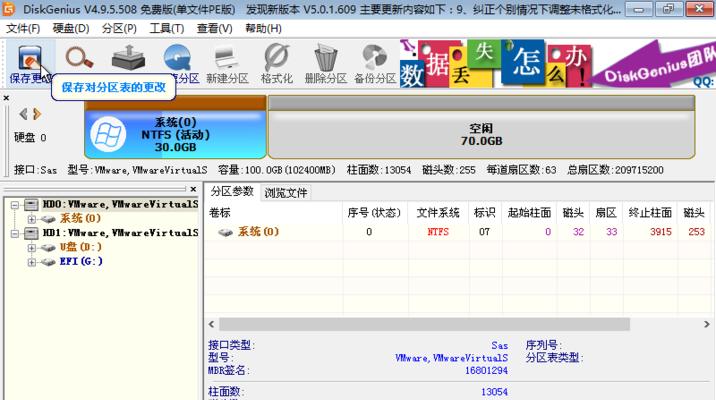Click the 起始柱面 column header

(529, 212)
